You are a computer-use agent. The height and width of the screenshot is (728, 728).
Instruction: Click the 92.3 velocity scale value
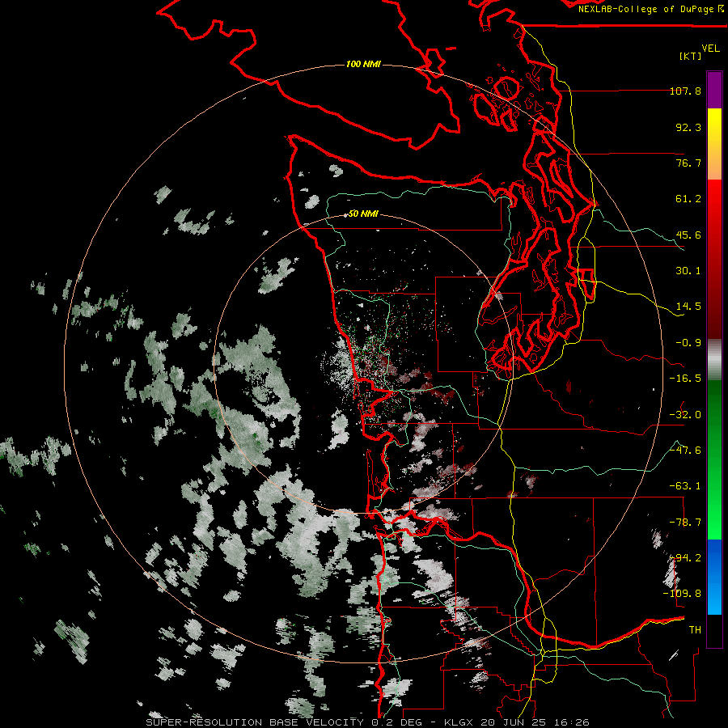point(688,127)
